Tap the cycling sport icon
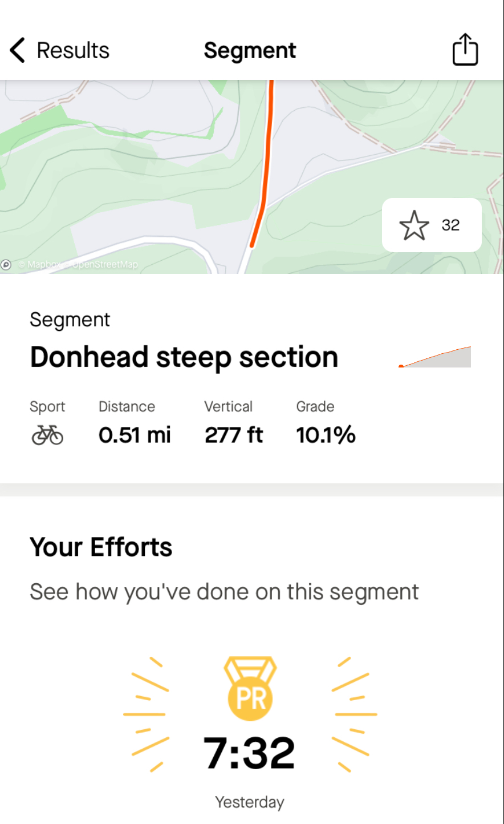 pyautogui.click(x=47, y=435)
